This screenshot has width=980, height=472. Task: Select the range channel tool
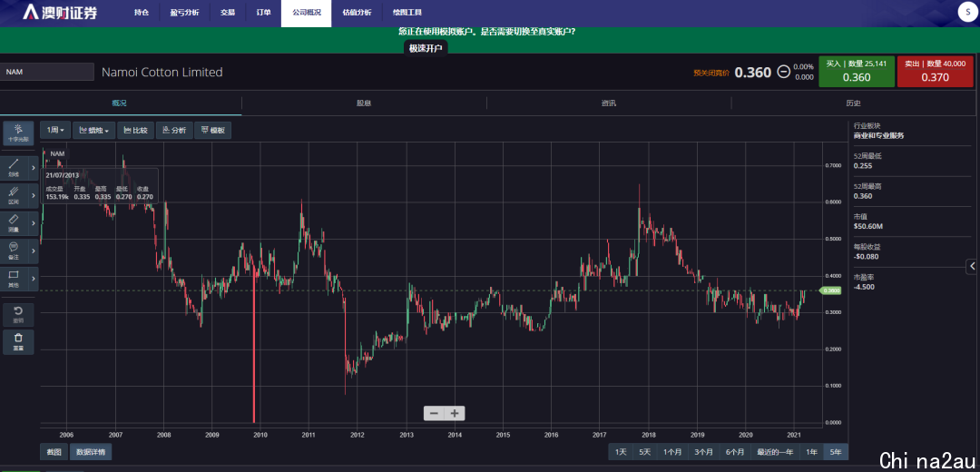14,195
